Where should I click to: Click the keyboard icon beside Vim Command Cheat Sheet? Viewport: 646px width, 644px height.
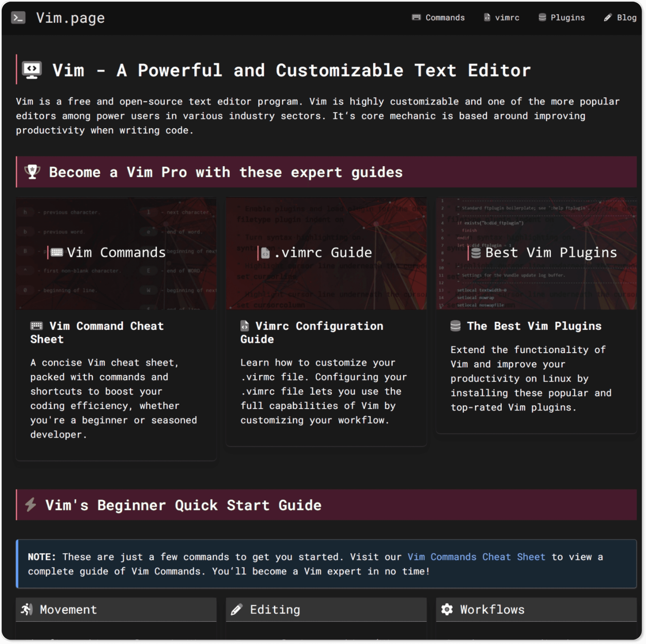(x=36, y=325)
